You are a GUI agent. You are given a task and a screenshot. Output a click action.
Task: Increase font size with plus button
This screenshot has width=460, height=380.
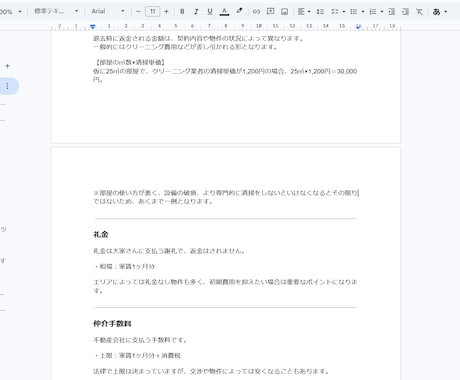tap(166, 12)
